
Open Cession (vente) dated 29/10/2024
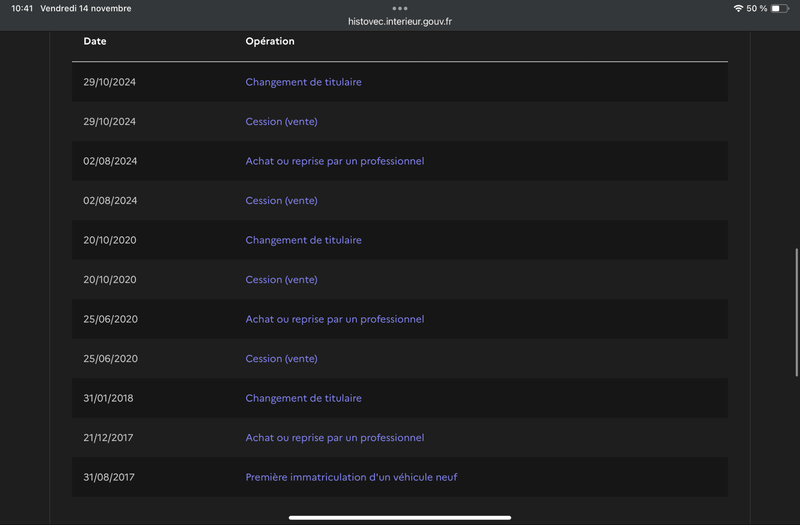point(281,122)
